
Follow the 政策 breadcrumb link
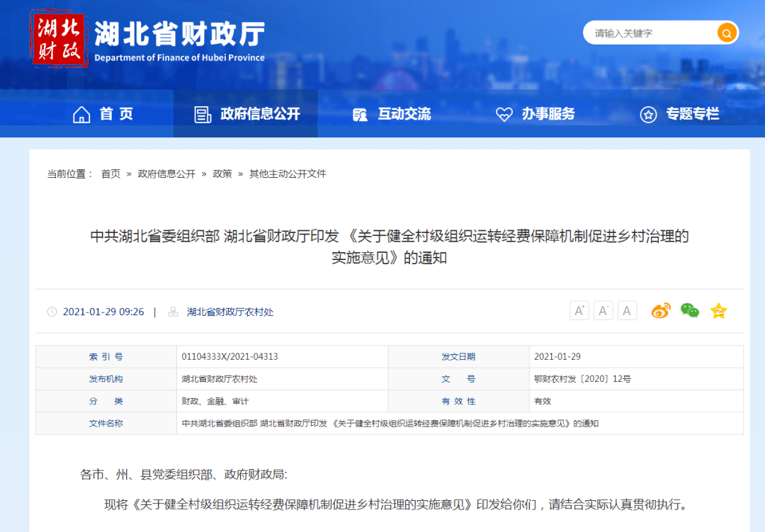(x=222, y=174)
